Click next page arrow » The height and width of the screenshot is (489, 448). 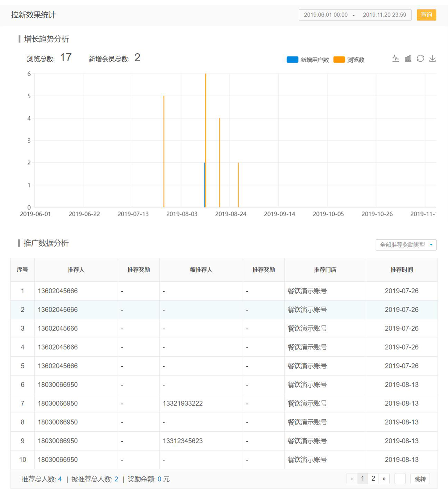tap(384, 479)
